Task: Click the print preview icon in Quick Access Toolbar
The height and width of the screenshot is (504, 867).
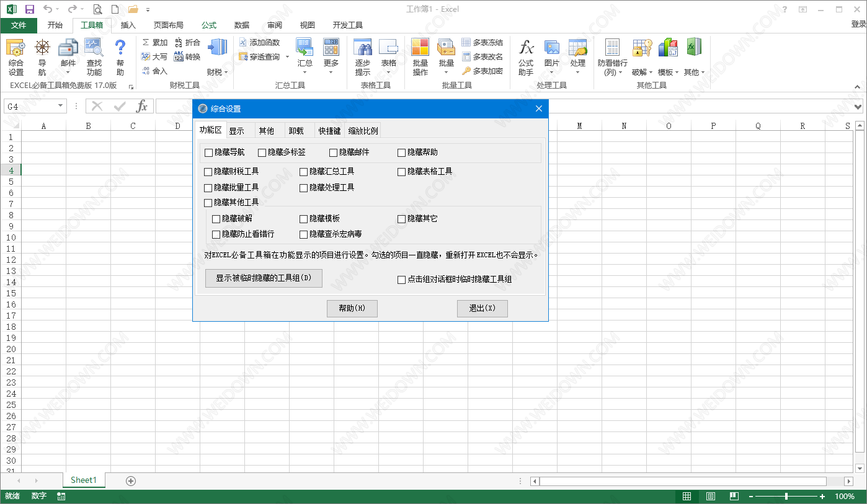Action: point(97,9)
